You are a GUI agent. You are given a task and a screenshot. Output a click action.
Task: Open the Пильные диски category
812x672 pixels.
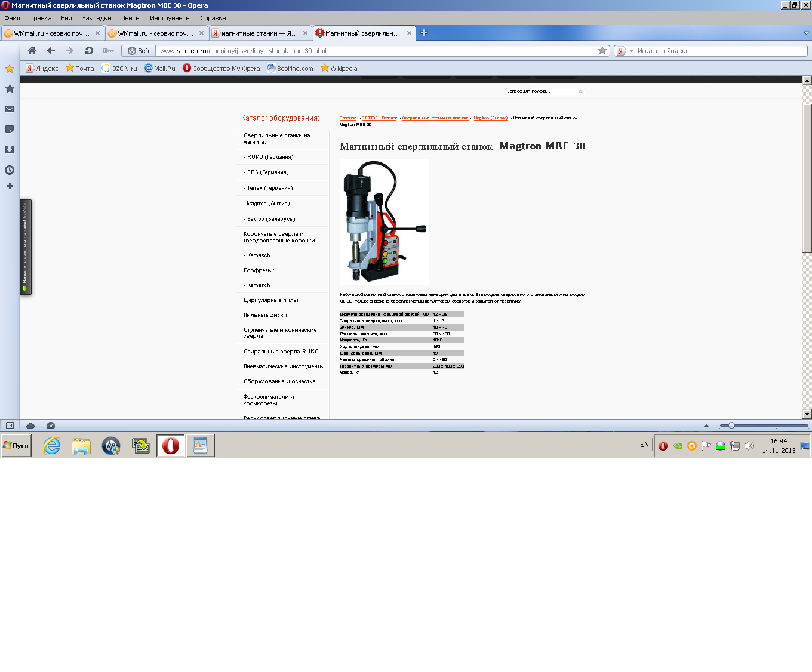pyautogui.click(x=265, y=315)
